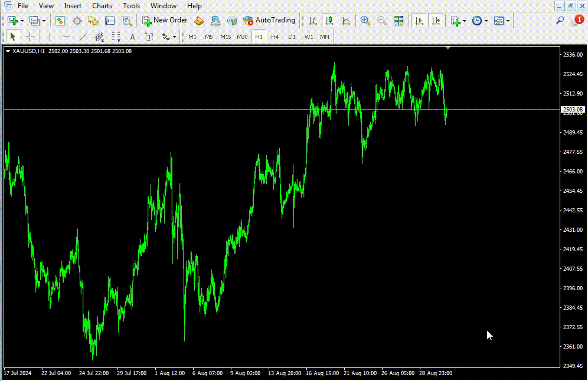Draw a horizontal line on chart
This screenshot has height=381, width=588.
click(66, 37)
